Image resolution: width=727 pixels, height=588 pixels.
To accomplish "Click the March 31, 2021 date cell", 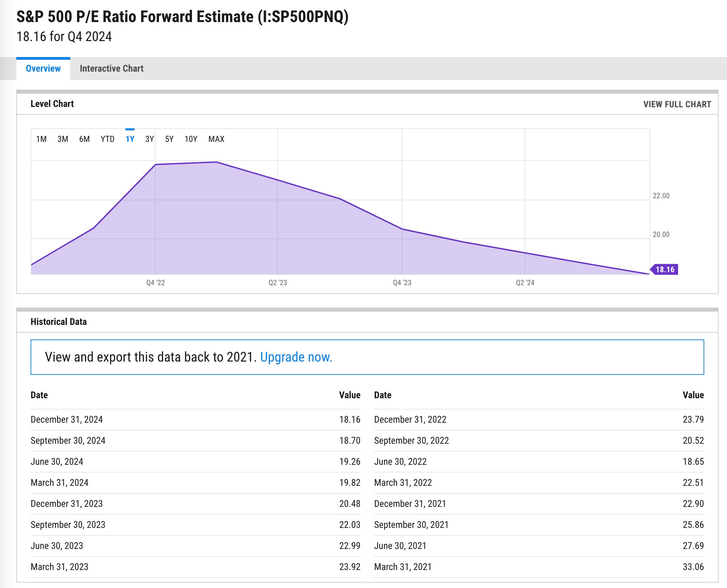I will point(403,567).
